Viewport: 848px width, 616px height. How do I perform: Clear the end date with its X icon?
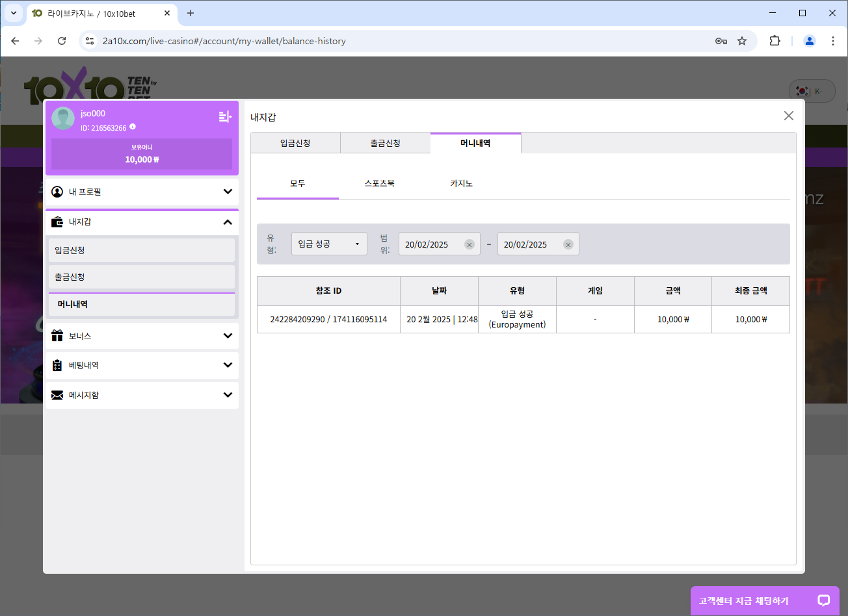(x=568, y=245)
